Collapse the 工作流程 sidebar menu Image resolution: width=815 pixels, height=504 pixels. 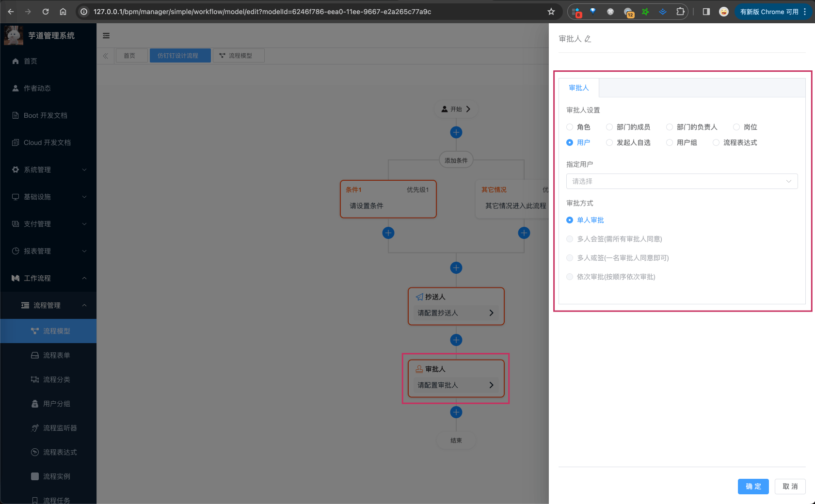click(48, 278)
